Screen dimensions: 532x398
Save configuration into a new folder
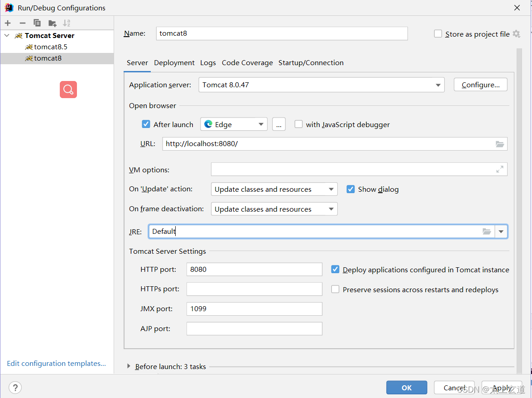point(52,23)
